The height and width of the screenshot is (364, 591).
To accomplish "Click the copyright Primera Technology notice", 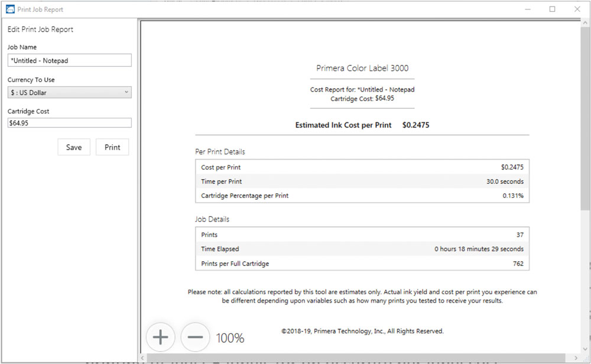I will pos(362,331).
